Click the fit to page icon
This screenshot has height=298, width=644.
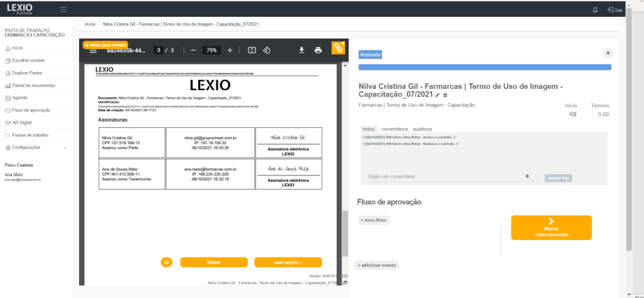pos(251,50)
